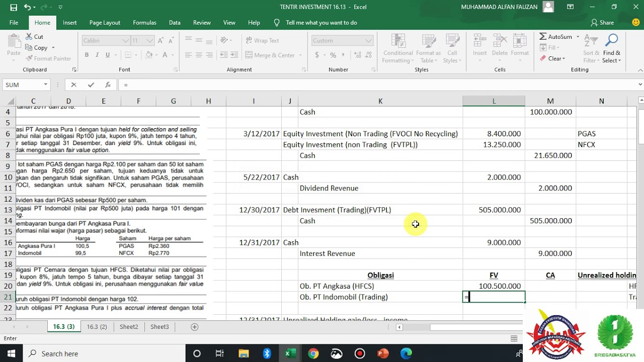Open the Windows Start menu
Screen dimensions: 644x362
tap(12, 353)
